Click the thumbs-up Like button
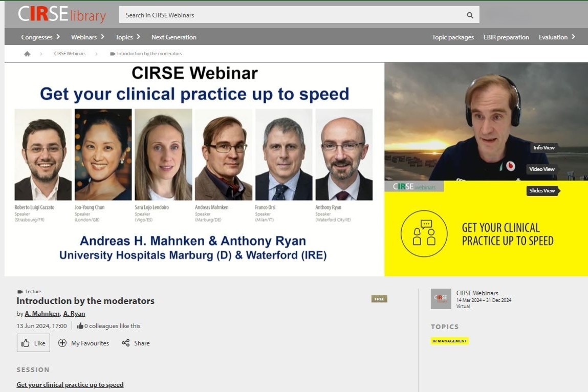Screen dimensions: 588x392 (33, 343)
